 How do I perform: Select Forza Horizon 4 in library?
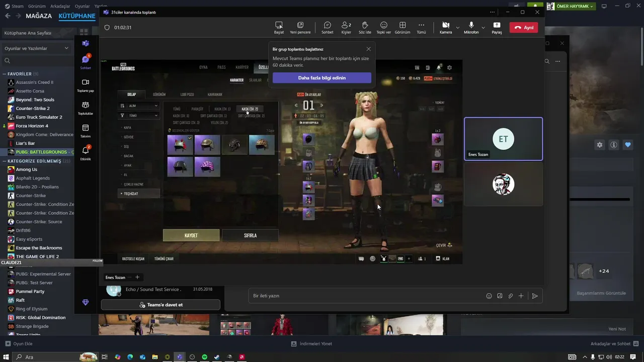32,126
